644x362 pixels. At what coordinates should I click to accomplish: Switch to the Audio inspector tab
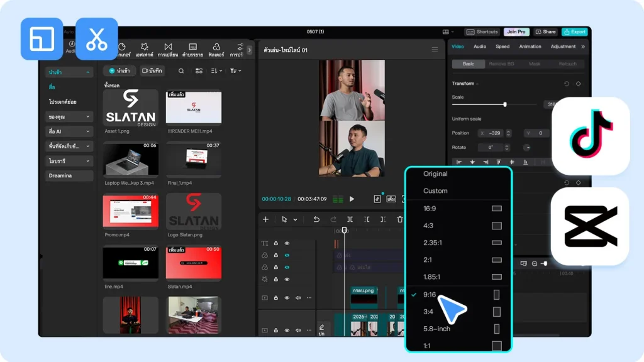pos(480,47)
